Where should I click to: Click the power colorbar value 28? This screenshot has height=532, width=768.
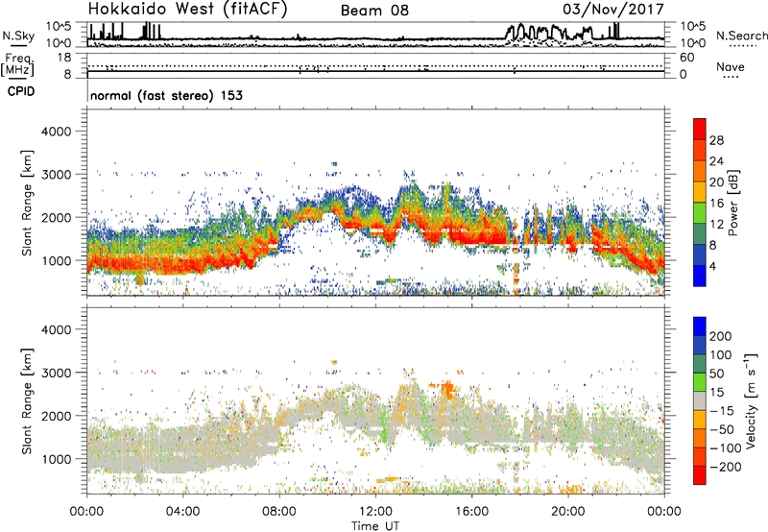point(716,140)
